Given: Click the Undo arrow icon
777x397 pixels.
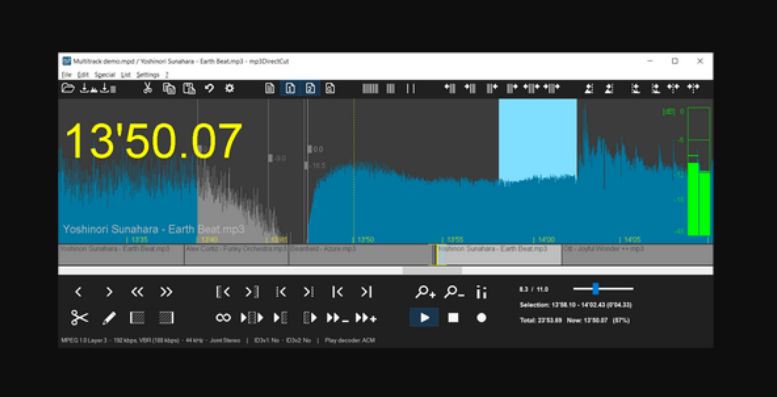Looking at the screenshot, I should 209,89.
